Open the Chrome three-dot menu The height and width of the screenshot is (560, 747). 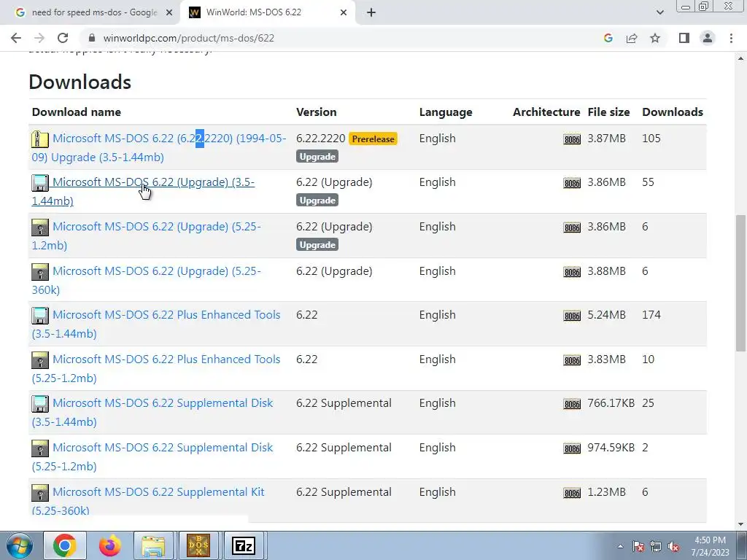tap(731, 38)
